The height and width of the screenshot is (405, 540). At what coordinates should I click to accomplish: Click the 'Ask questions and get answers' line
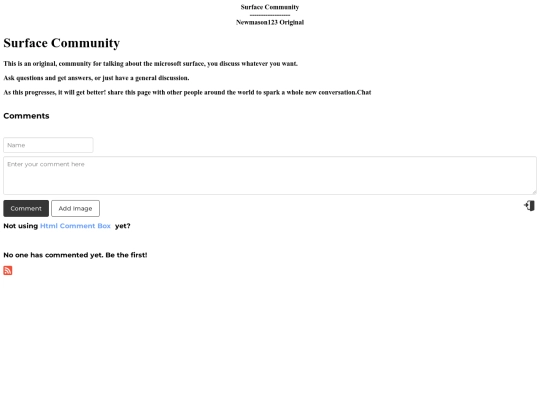tap(96, 78)
